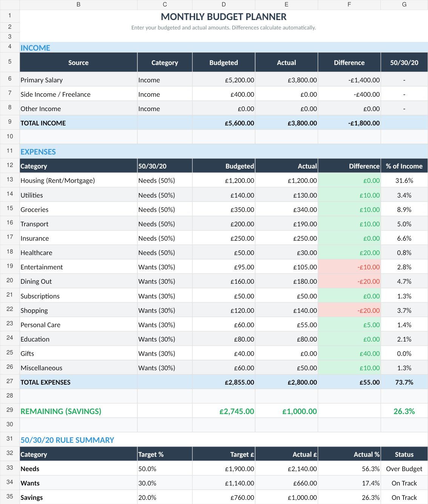Select budgeted £5,200.00 for Primary Salary
The width and height of the screenshot is (428, 504).
tap(224, 80)
